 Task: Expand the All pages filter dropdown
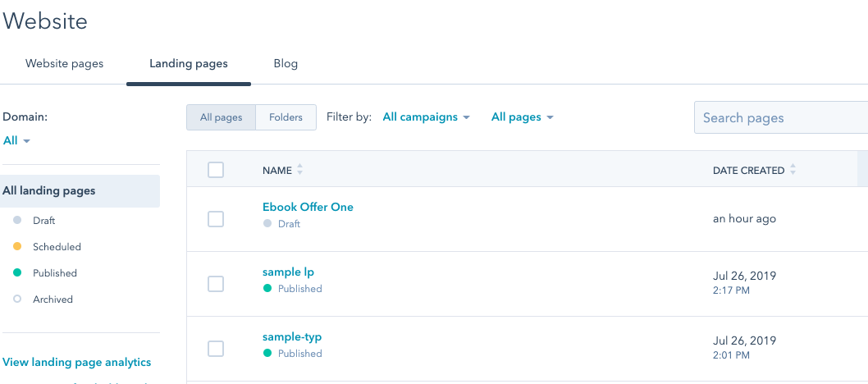coord(522,117)
